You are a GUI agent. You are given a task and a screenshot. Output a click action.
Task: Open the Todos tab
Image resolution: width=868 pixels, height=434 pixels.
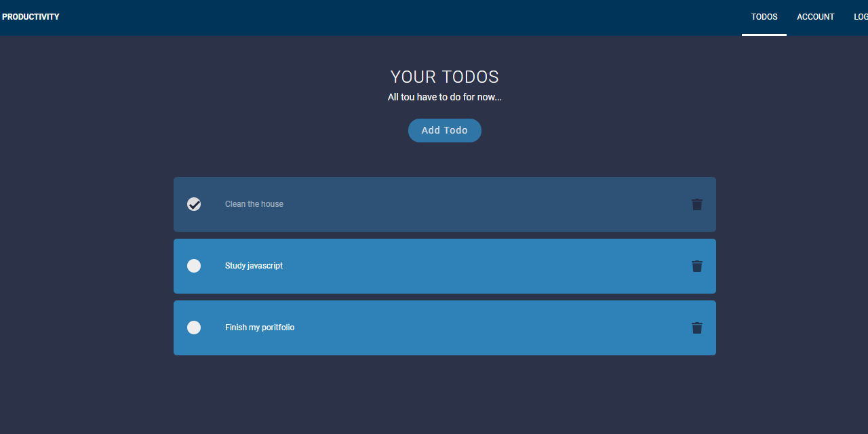point(764,17)
